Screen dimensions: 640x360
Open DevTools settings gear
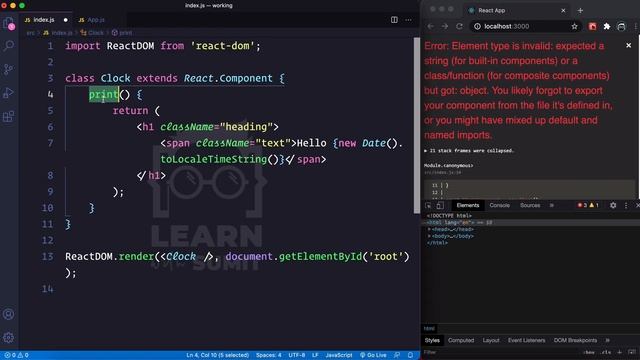coord(613,205)
